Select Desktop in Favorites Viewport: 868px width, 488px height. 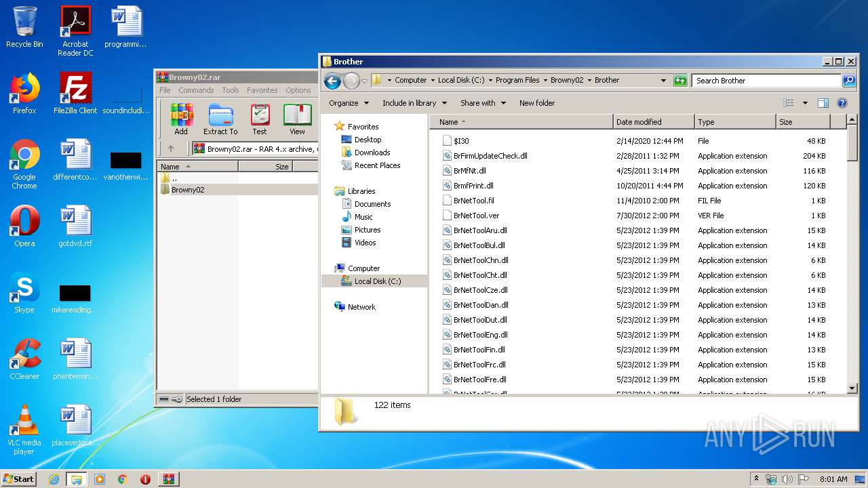pos(368,140)
